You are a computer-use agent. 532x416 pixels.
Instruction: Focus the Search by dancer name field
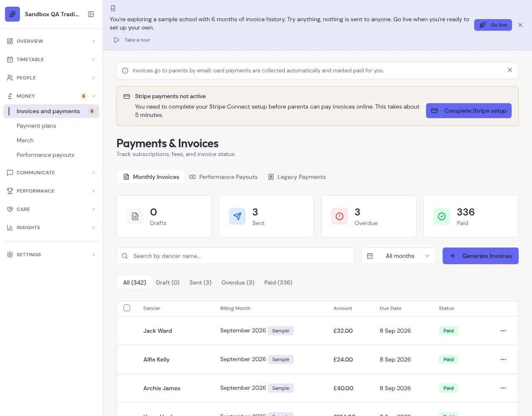(x=235, y=256)
